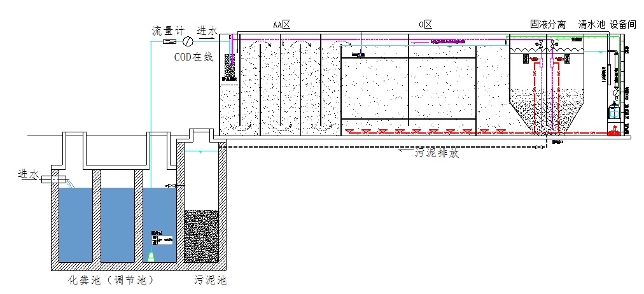Viewport: 644px width, 294px height.
Task: Select the 化粪池（调节池）caption
Action: click(111, 280)
